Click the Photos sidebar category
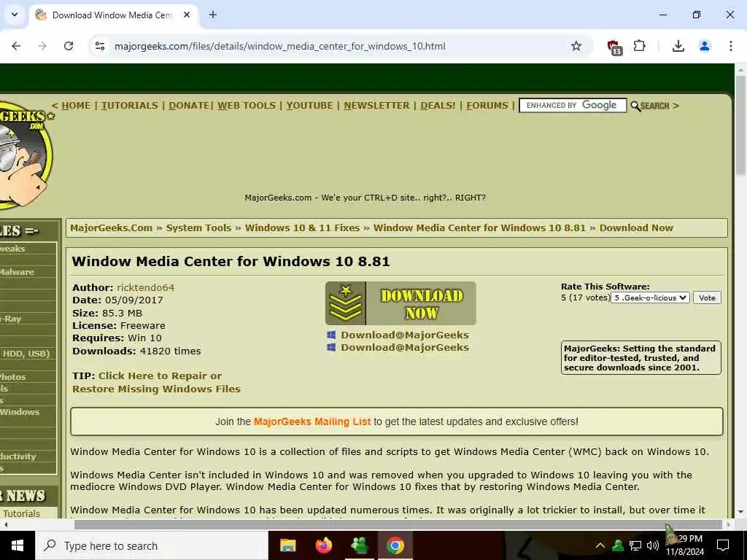This screenshot has height=560, width=747. click(x=13, y=377)
